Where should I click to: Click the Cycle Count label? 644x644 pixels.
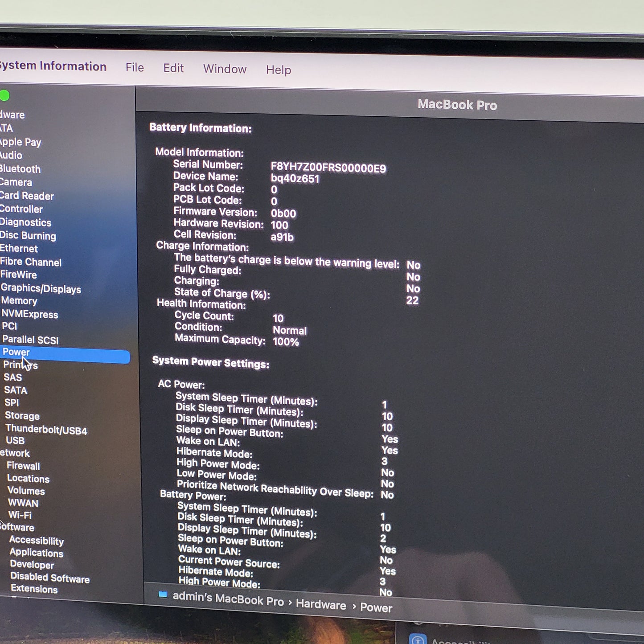(204, 316)
